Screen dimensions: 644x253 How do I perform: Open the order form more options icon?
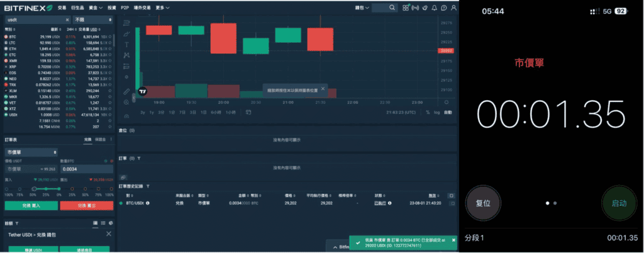click(111, 140)
